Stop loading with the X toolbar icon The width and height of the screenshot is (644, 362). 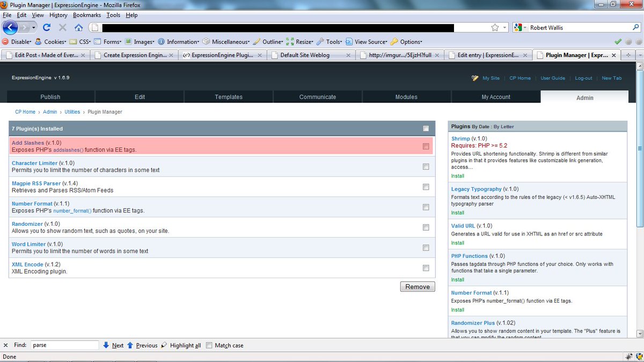coord(62,27)
